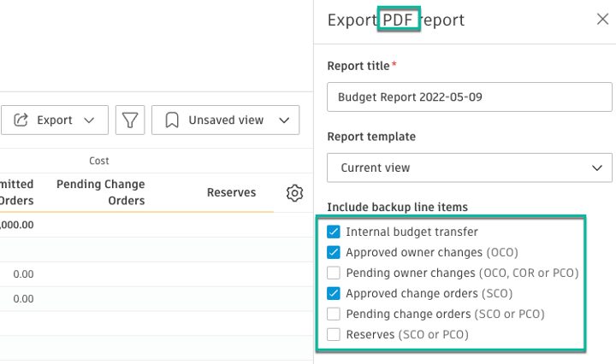Viewport: 616px width, 364px height.
Task: Uncheck Approved owner changes (OCO)
Action: pos(334,252)
